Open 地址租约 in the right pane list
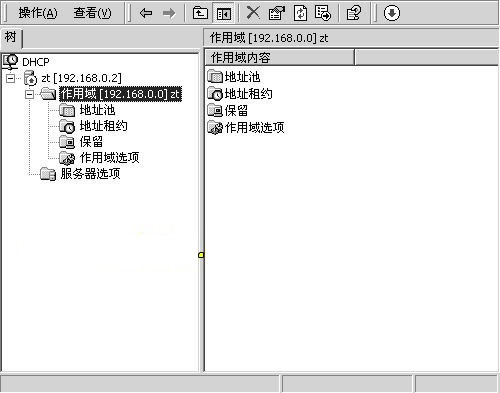 [x=248, y=94]
